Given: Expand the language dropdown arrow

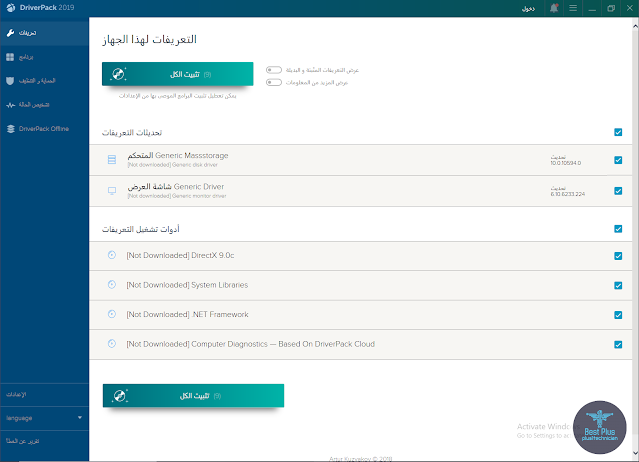Looking at the screenshot, I should 80,418.
